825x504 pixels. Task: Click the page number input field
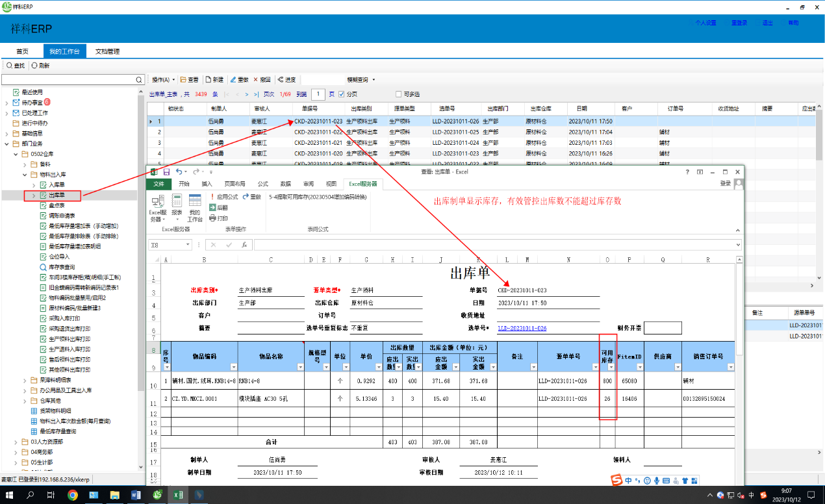coord(317,94)
